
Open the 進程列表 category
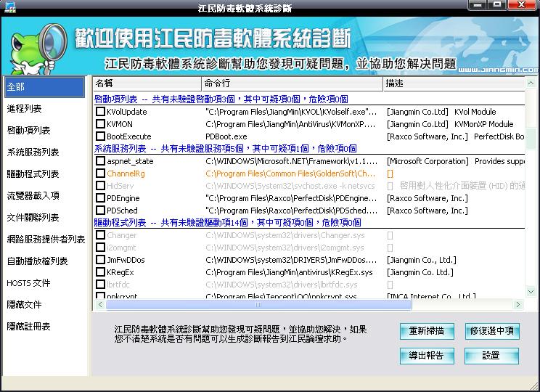pos(24,108)
